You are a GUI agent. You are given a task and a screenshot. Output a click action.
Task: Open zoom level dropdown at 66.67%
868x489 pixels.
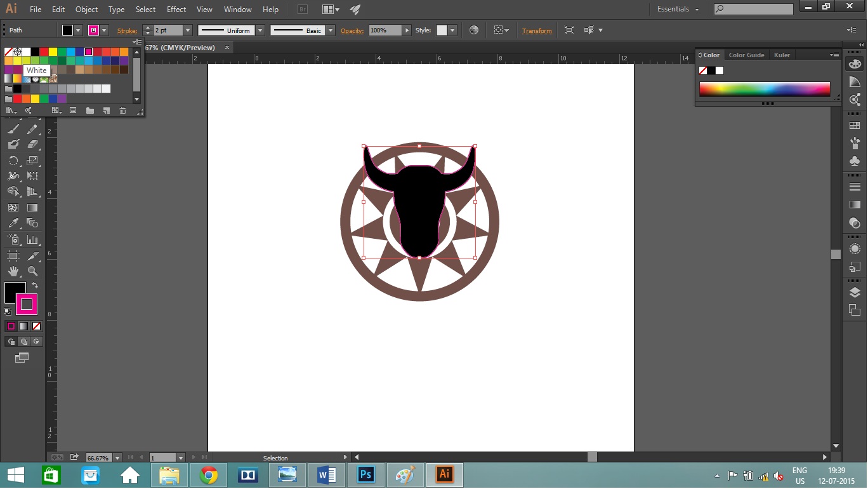(117, 457)
